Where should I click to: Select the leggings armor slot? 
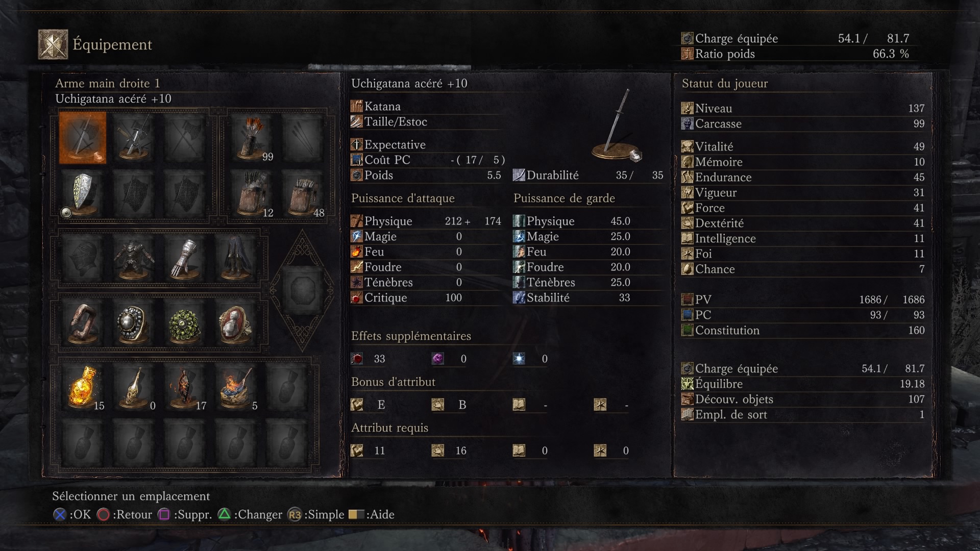click(x=236, y=259)
